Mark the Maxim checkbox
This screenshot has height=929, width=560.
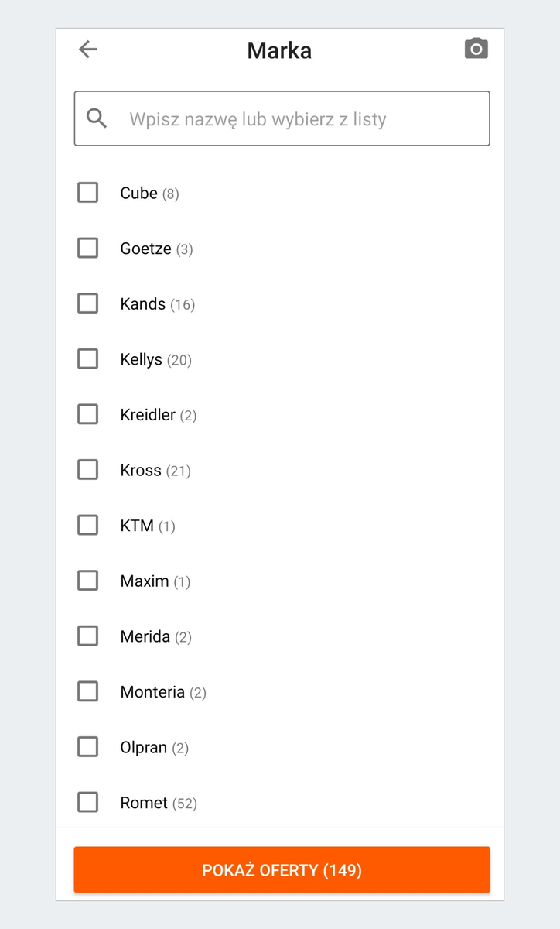pyautogui.click(x=88, y=581)
